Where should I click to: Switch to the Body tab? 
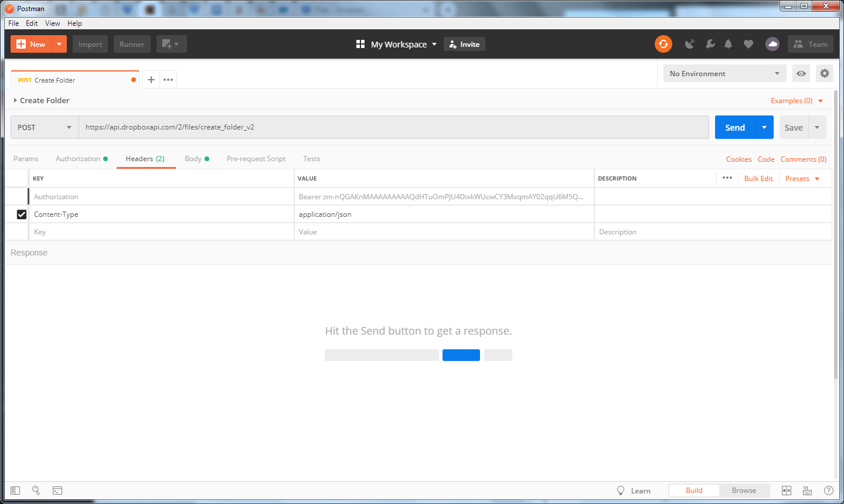pos(196,159)
